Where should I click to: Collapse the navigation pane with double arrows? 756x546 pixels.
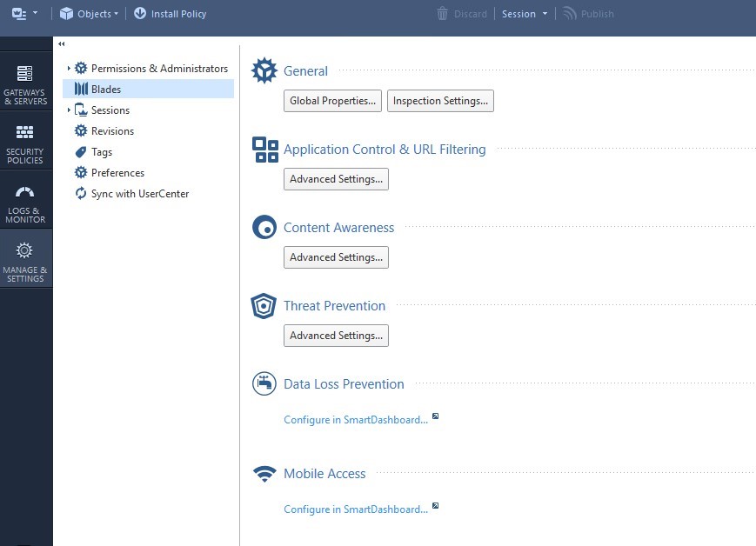point(61,43)
